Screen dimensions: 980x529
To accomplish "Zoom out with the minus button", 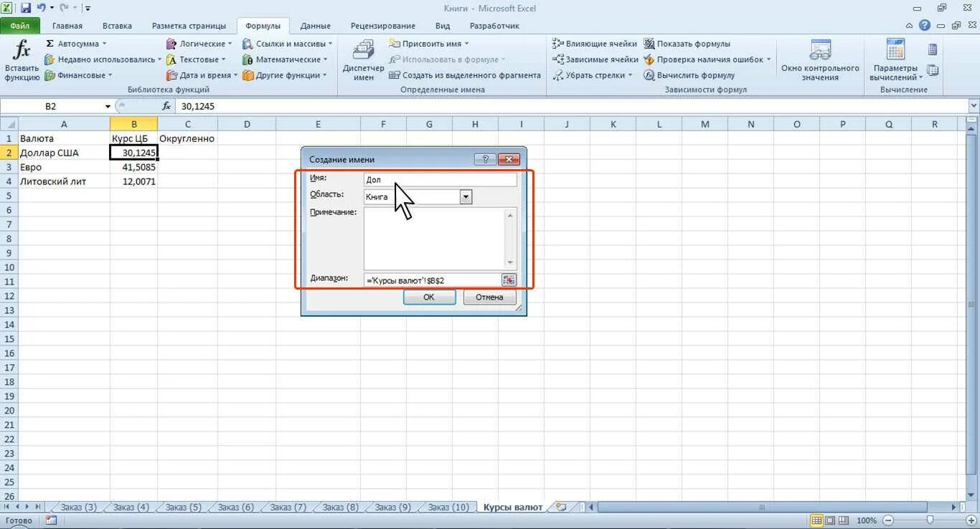I will click(888, 520).
